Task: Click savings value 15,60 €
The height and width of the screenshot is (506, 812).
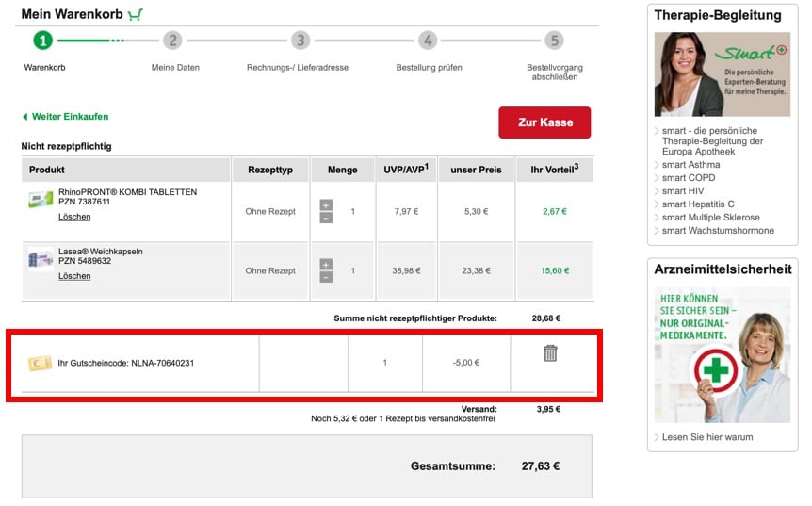Action: point(555,270)
